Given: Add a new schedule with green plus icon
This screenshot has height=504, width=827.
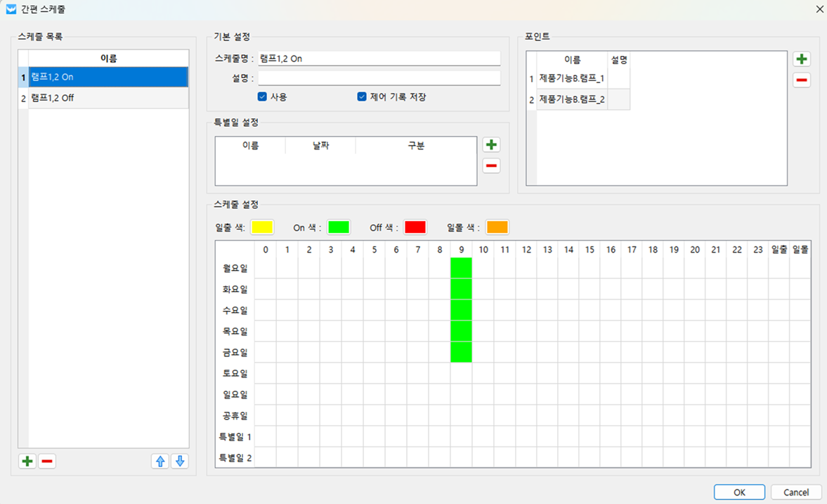Looking at the screenshot, I should 27,461.
